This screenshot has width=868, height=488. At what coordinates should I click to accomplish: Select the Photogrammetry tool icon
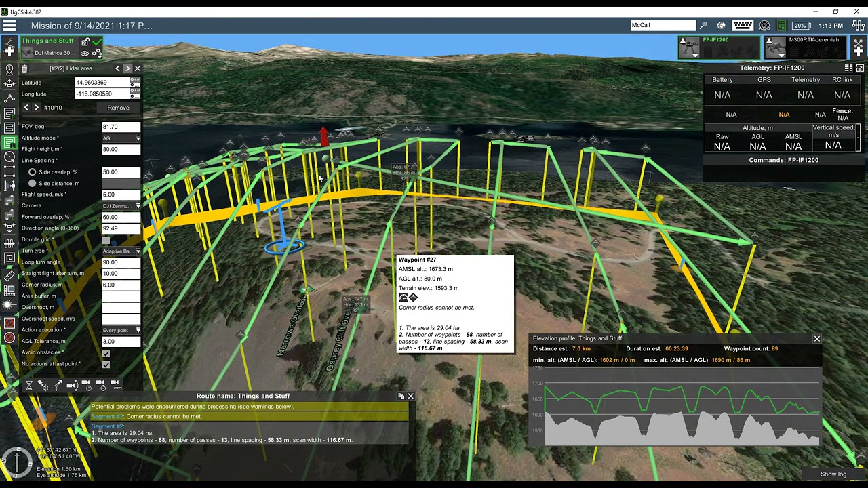click(9, 113)
